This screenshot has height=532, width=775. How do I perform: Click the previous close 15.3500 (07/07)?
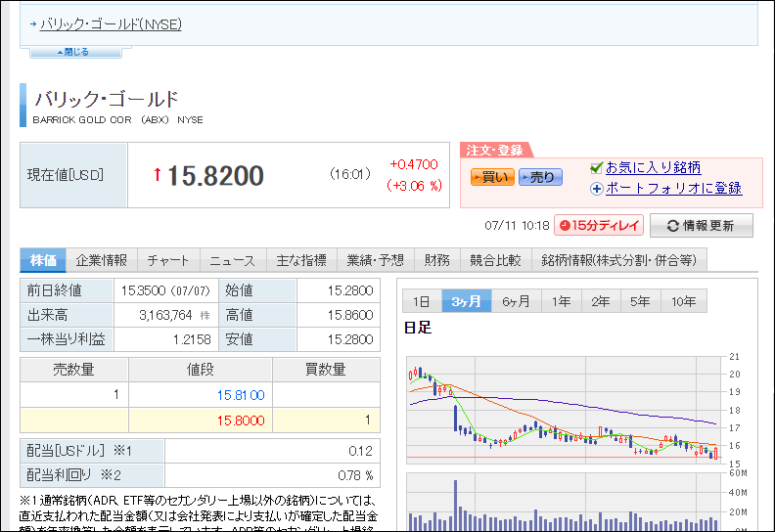point(165,291)
